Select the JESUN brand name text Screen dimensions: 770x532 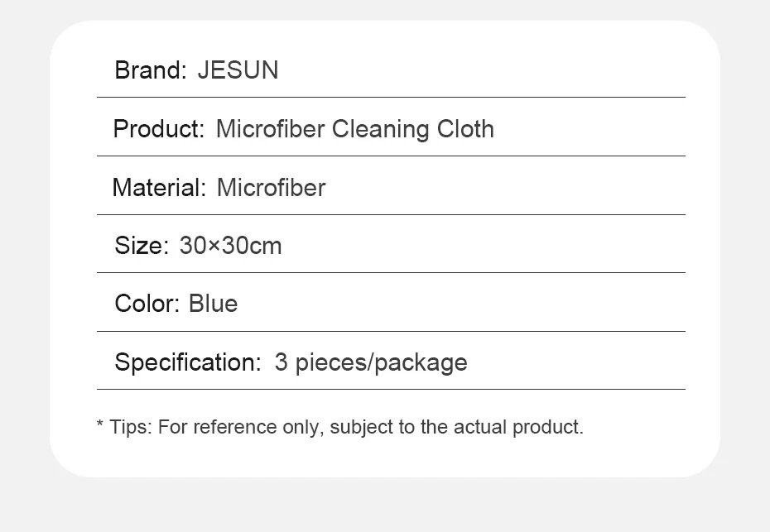pyautogui.click(x=238, y=70)
